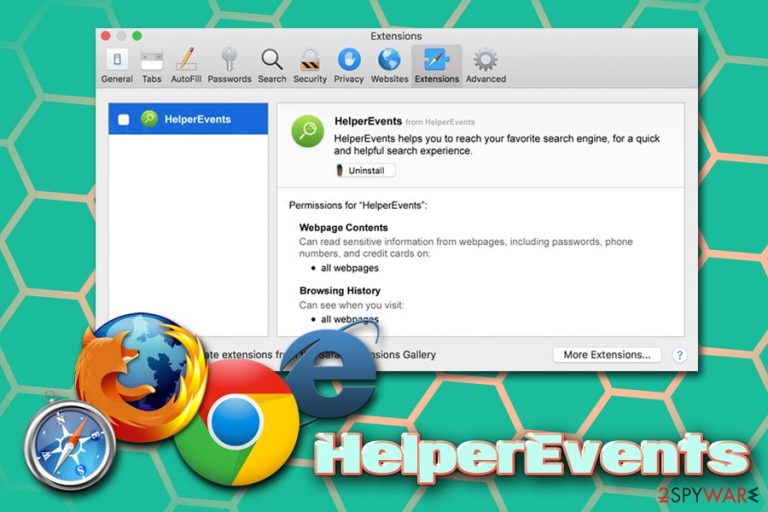Open the Advanced preferences pane
The image size is (768, 512).
pos(485,66)
